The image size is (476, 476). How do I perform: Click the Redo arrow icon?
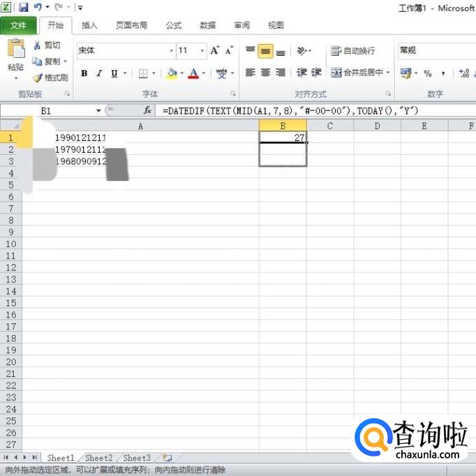pyautogui.click(x=59, y=7)
